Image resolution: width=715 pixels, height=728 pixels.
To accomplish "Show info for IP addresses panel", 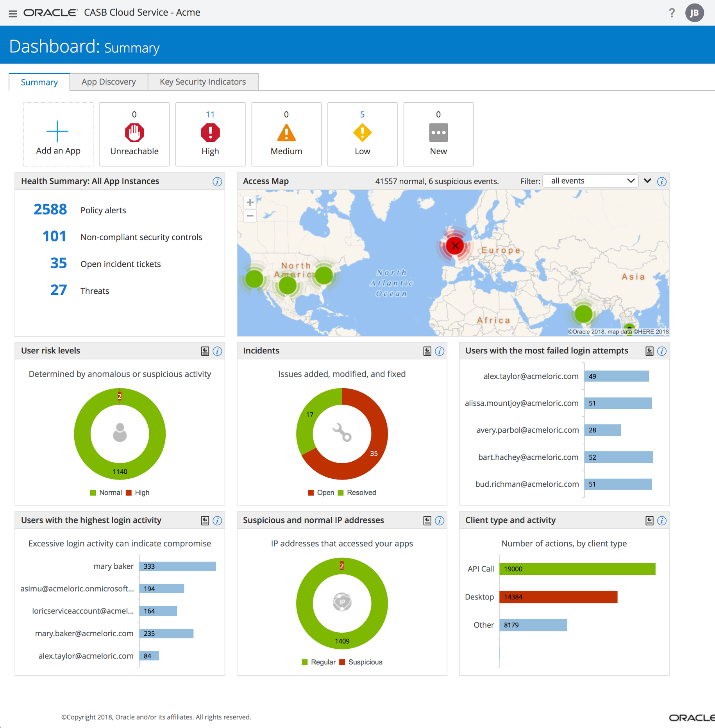I will [440, 521].
